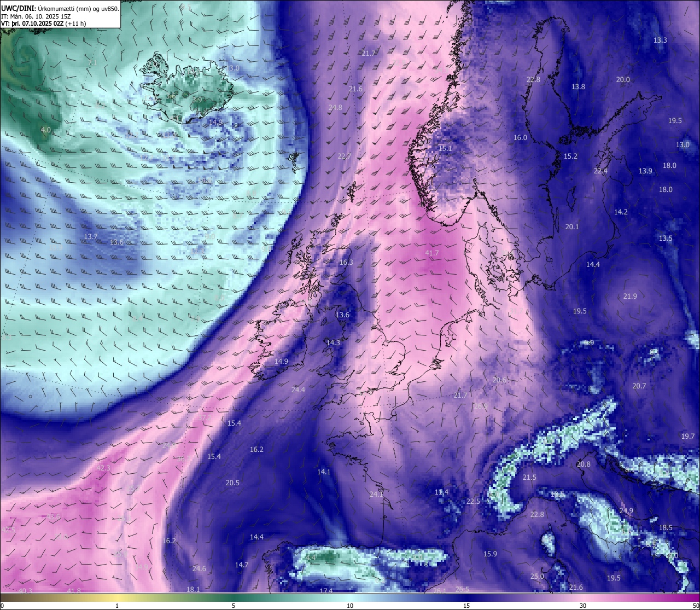Click the UWC/DINI title line
Screen dimensions: 700x610
(x=60, y=9)
